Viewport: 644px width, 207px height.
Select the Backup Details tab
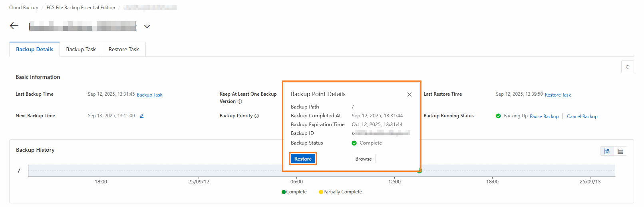tap(35, 50)
